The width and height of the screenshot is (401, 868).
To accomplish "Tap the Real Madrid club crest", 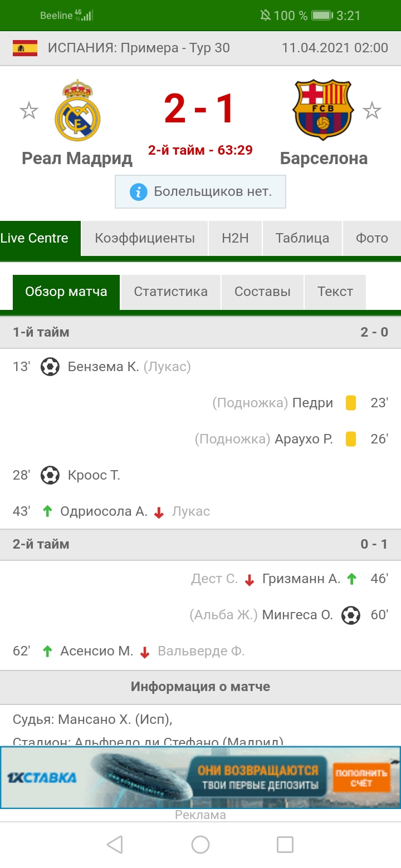I will tap(77, 111).
